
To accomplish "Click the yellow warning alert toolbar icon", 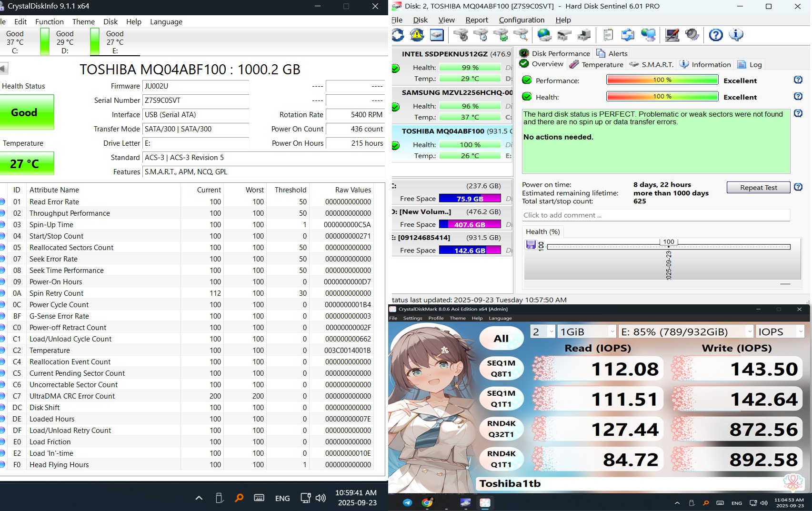I will coord(417,35).
